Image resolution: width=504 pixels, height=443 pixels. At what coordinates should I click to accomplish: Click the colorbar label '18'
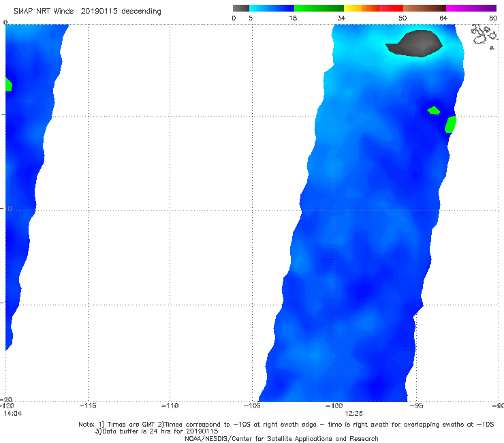click(293, 18)
